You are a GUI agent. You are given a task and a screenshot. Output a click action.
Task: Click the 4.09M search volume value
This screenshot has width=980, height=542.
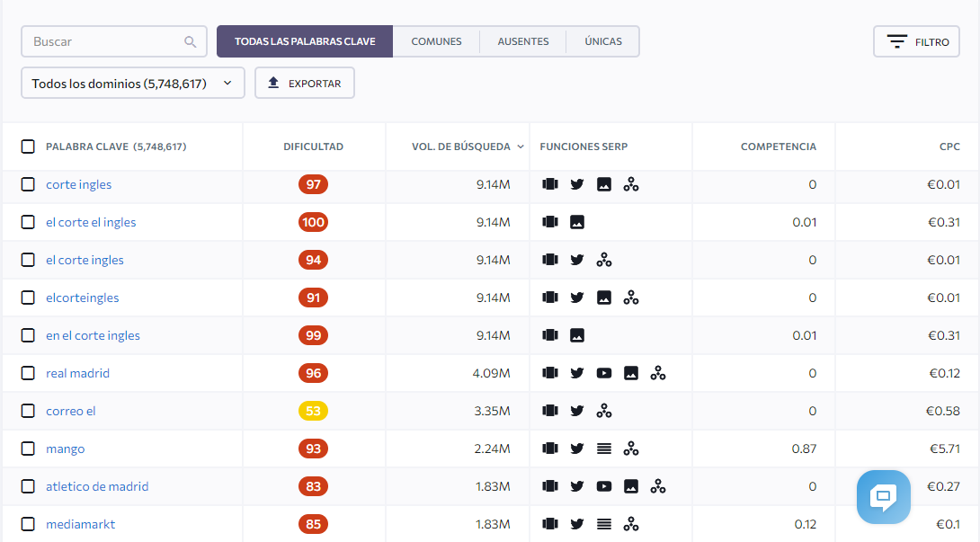pyautogui.click(x=491, y=373)
